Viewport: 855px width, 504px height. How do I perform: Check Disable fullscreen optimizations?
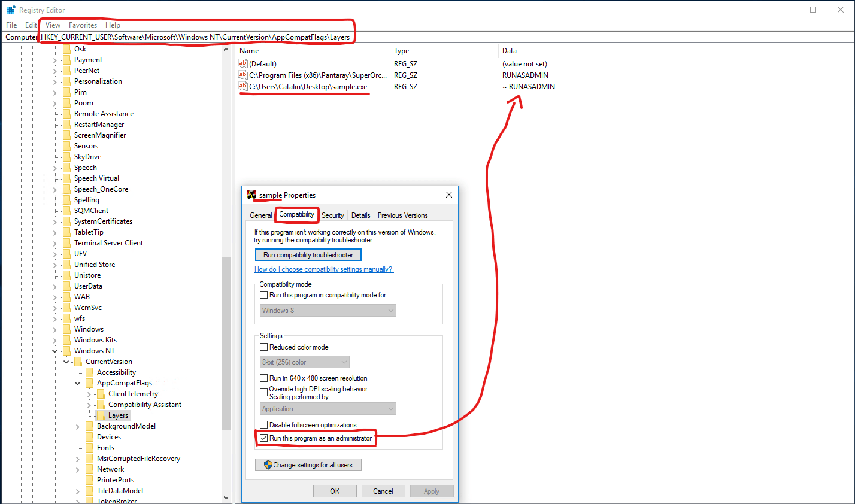[264, 424]
